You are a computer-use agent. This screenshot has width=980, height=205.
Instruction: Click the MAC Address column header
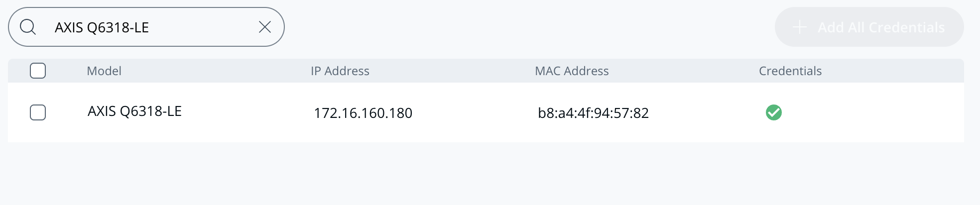[572, 71]
